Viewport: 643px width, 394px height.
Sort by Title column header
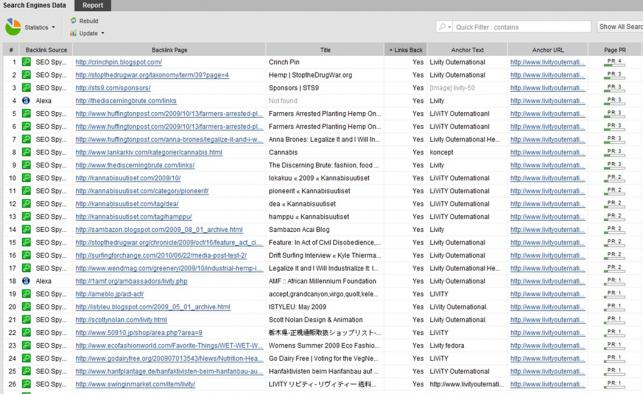325,50
